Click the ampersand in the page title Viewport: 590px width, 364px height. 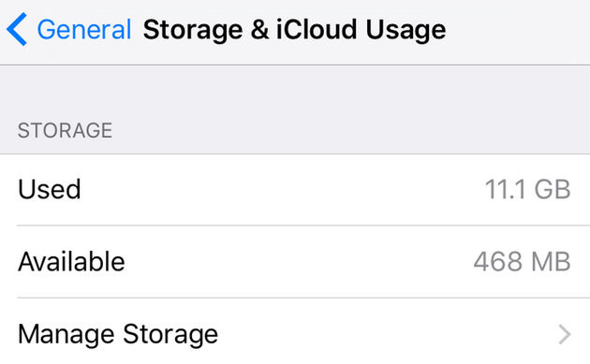[x=259, y=29]
